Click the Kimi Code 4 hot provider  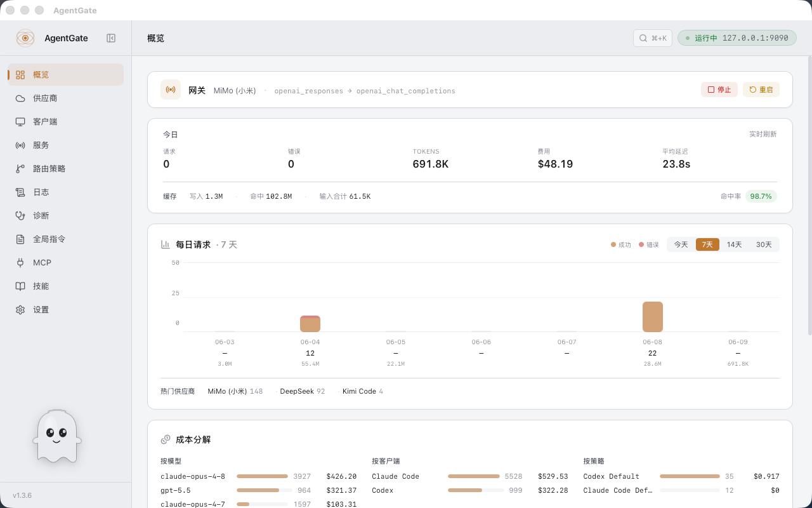[363, 391]
